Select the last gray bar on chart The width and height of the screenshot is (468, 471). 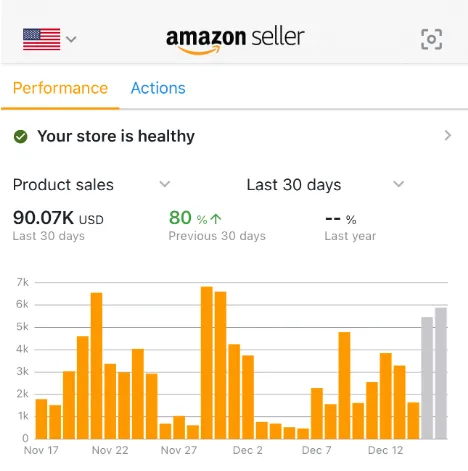click(x=441, y=373)
